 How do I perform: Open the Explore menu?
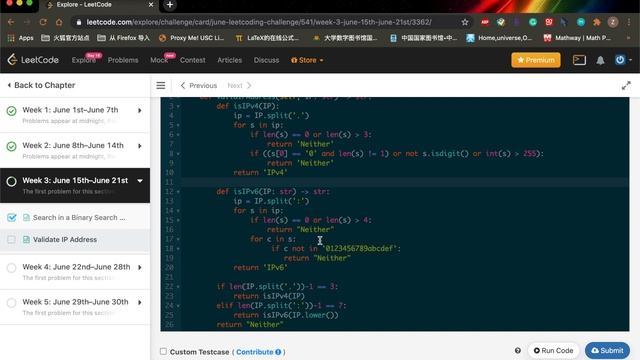coord(84,60)
